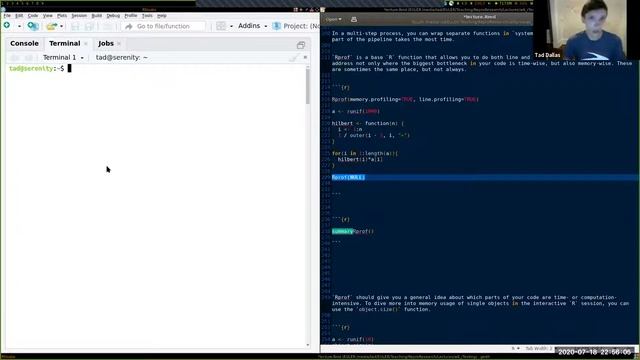Open the Tools menu
Screen dimensions: 640x360
pos(147,16)
